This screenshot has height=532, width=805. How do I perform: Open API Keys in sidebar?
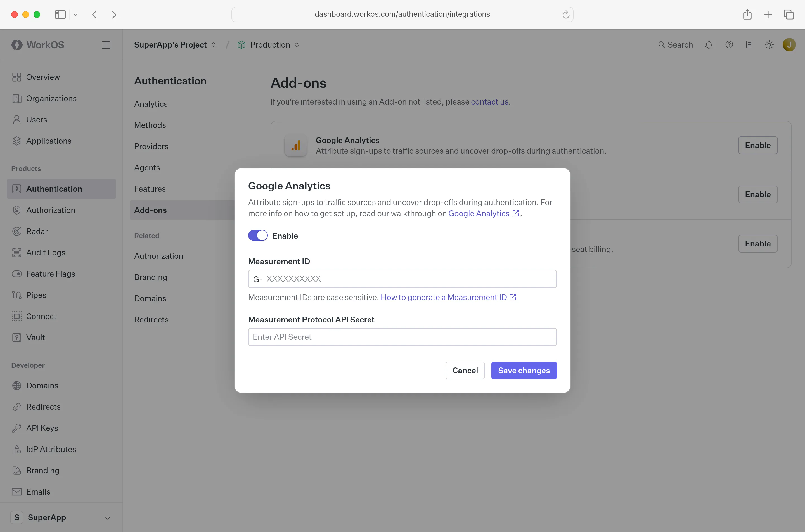pos(61,428)
